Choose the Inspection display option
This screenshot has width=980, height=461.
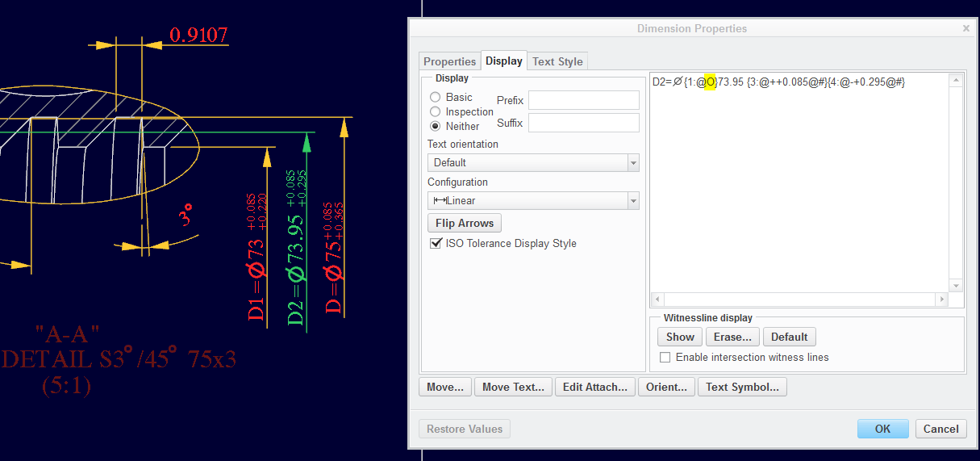tap(436, 111)
